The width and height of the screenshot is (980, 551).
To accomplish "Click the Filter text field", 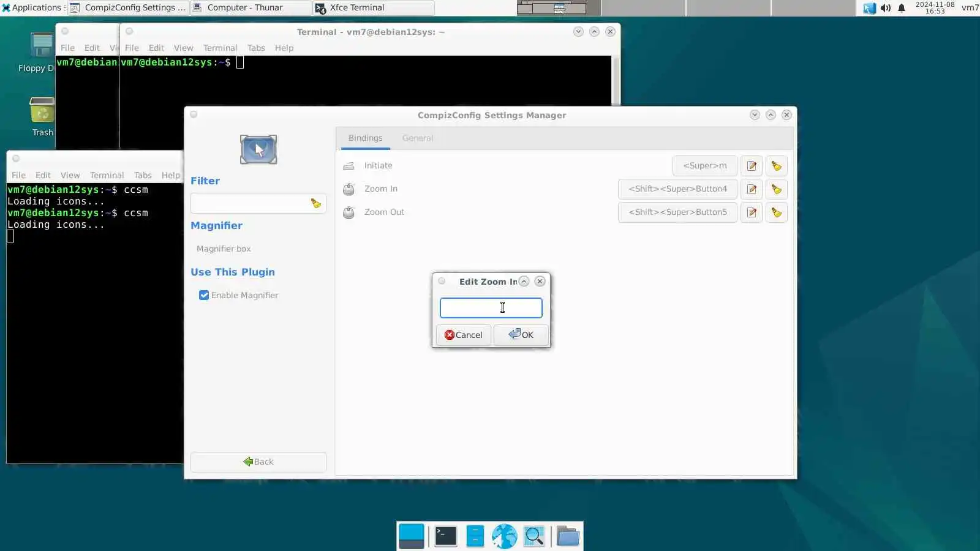I will point(258,203).
